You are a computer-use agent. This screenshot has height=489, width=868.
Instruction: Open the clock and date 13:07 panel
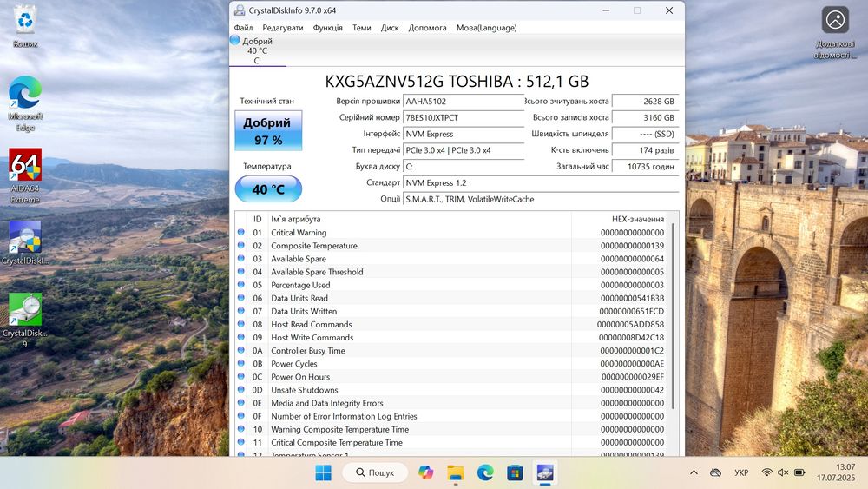[836, 472]
